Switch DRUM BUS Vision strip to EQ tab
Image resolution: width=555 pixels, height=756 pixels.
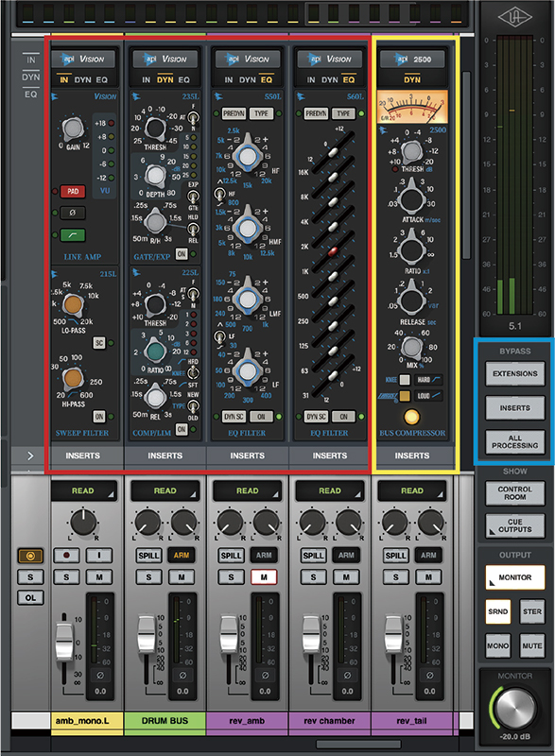pos(184,80)
